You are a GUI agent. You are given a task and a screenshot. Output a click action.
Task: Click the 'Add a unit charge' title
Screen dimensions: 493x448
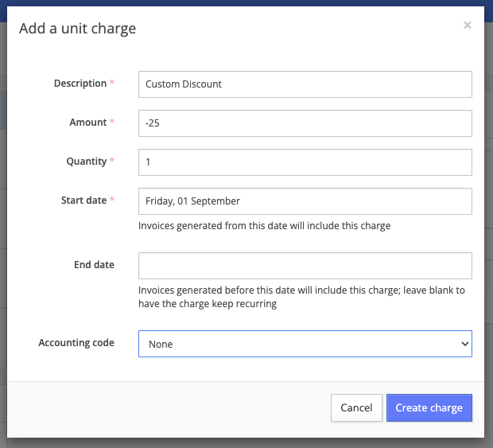77,29
